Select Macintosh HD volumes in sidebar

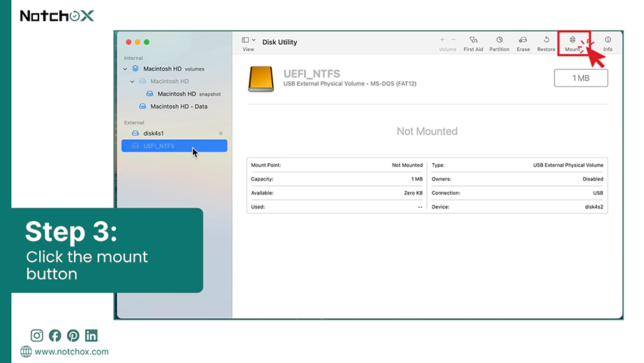coord(174,69)
